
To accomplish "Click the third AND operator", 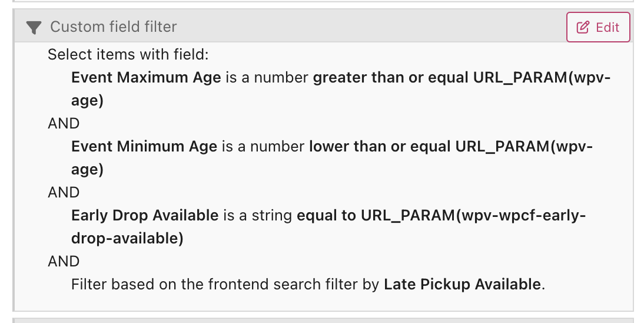I will 64,262.
